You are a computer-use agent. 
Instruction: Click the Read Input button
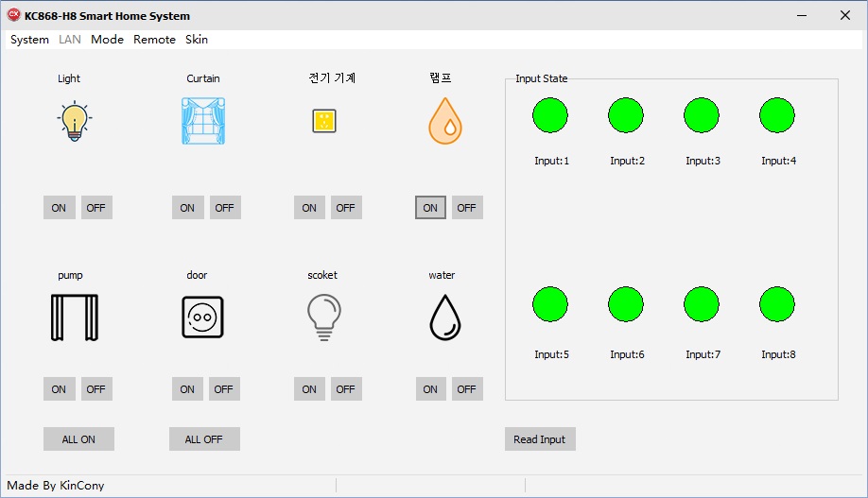pos(540,439)
